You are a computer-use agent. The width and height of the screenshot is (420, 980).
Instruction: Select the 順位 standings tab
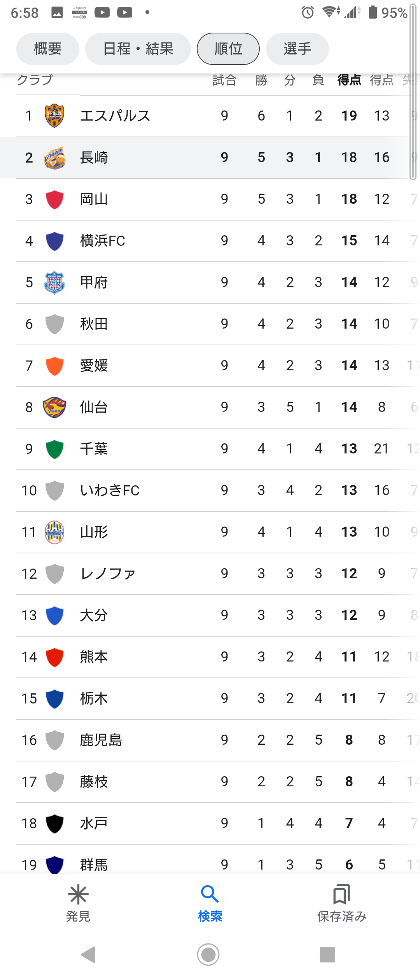[228, 49]
